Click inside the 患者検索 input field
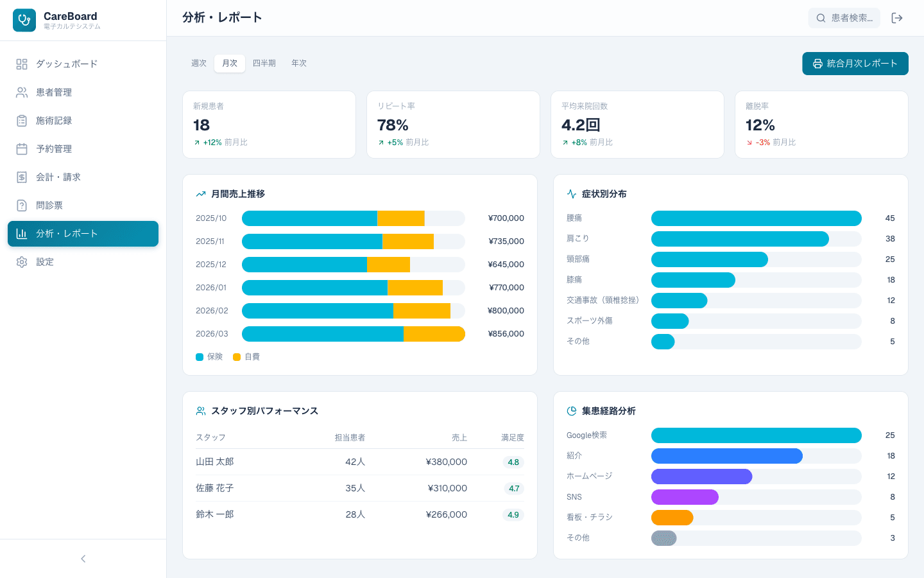 click(853, 18)
